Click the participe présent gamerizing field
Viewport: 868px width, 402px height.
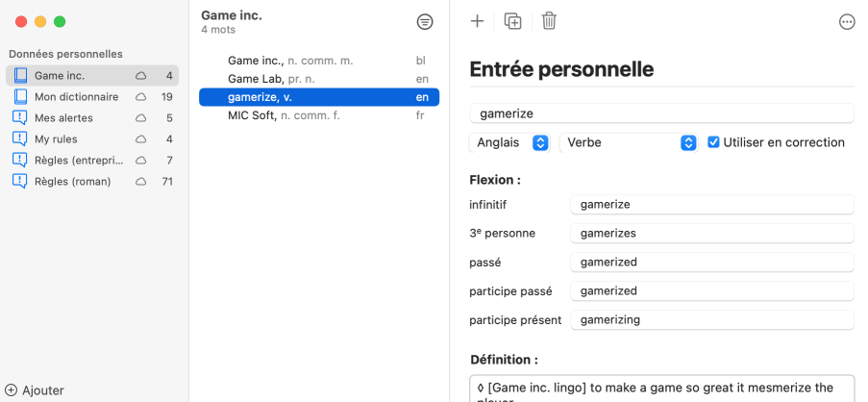(712, 319)
